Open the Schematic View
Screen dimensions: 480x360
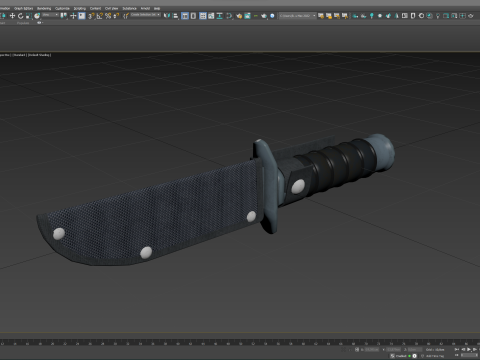coord(220,16)
